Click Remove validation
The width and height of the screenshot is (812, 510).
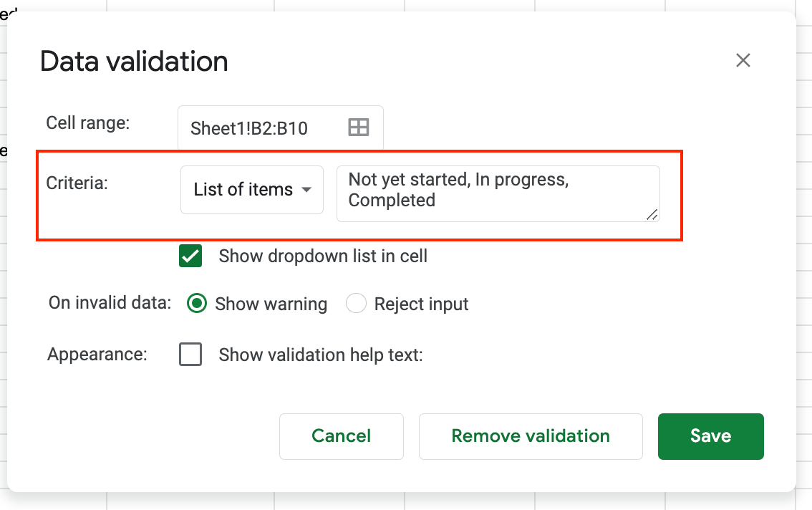tap(530, 436)
